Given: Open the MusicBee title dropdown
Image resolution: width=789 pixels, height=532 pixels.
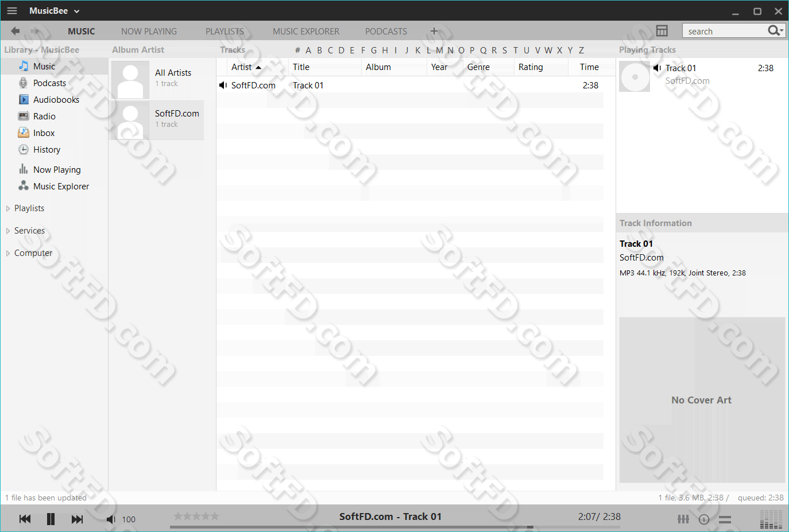Looking at the screenshot, I should click(55, 11).
